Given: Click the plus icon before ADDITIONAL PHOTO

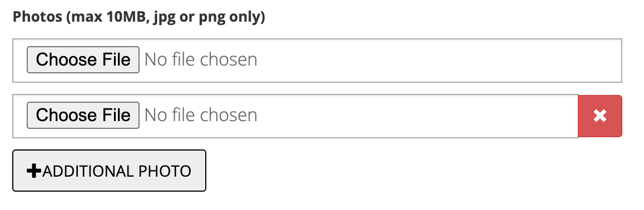Looking at the screenshot, I should pyautogui.click(x=34, y=171).
